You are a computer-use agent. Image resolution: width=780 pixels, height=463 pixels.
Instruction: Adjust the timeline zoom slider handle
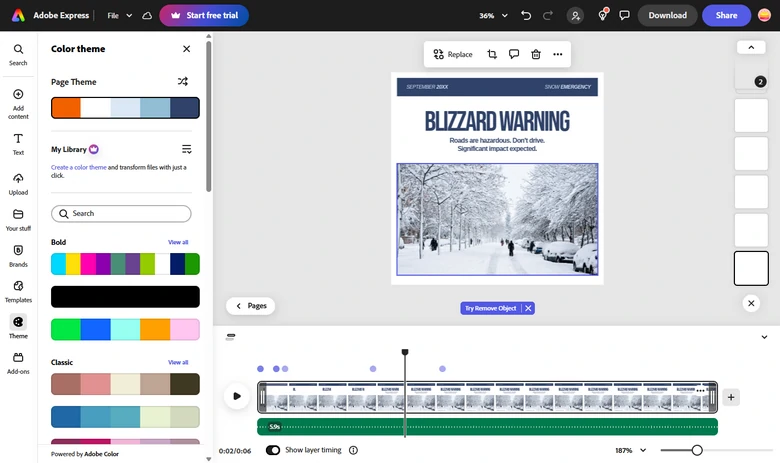coord(697,450)
